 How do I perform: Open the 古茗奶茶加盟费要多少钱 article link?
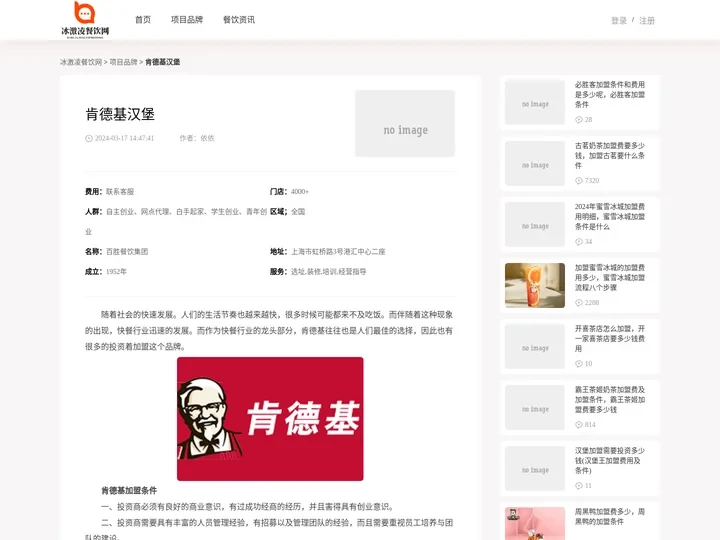tap(610, 155)
